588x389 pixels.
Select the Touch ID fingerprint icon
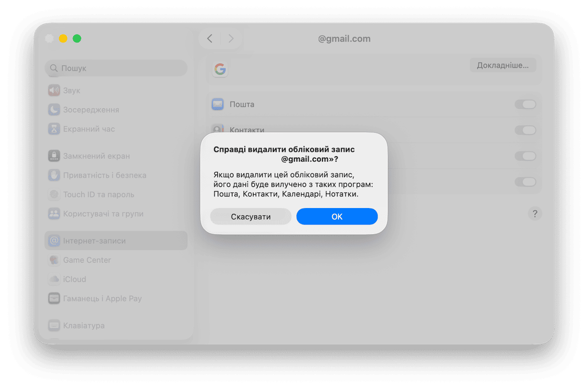click(54, 194)
